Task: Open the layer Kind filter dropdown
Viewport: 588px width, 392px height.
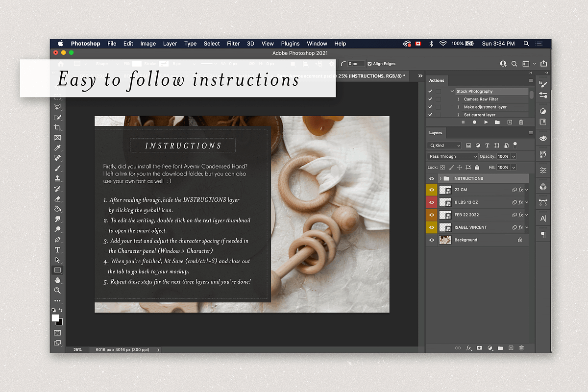Action: coord(444,146)
